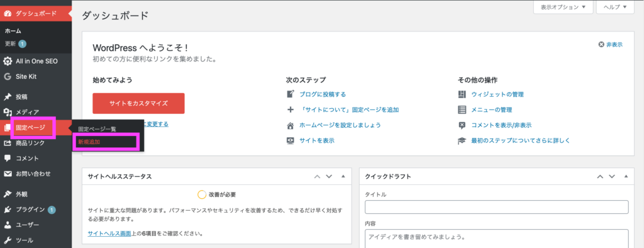Click サイトをカスタマイズ button
The image size is (644, 248).
138,103
